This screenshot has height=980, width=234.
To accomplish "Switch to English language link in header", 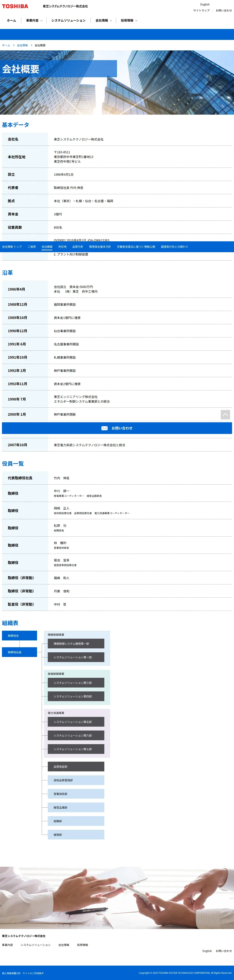I will click(205, 4).
